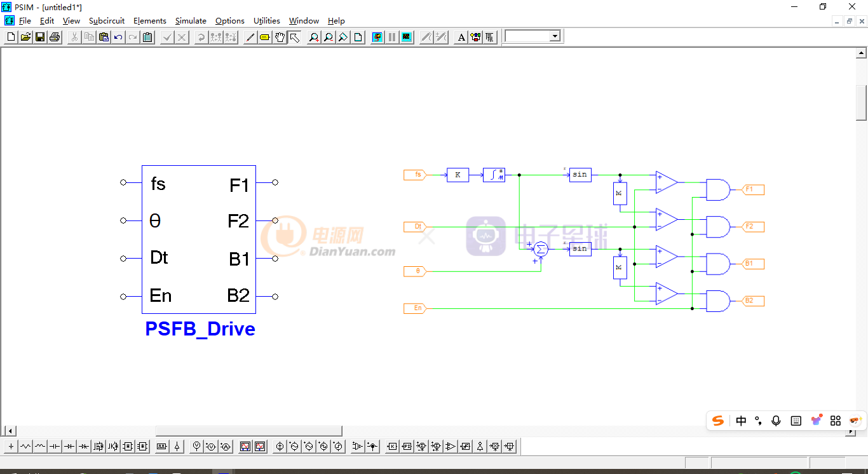Open the Elements menu
The height and width of the screenshot is (474, 868).
[149, 21]
